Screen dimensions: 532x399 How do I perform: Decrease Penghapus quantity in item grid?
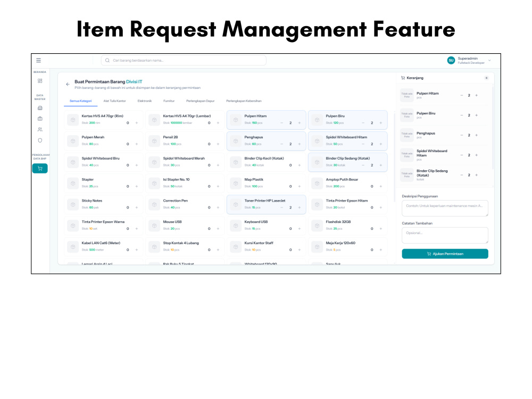(x=281, y=144)
